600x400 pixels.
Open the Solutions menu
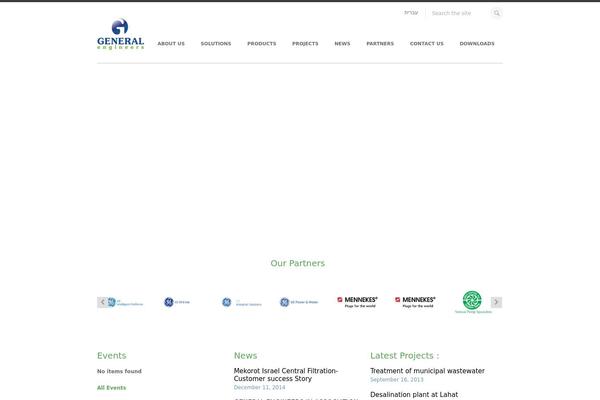216,44
